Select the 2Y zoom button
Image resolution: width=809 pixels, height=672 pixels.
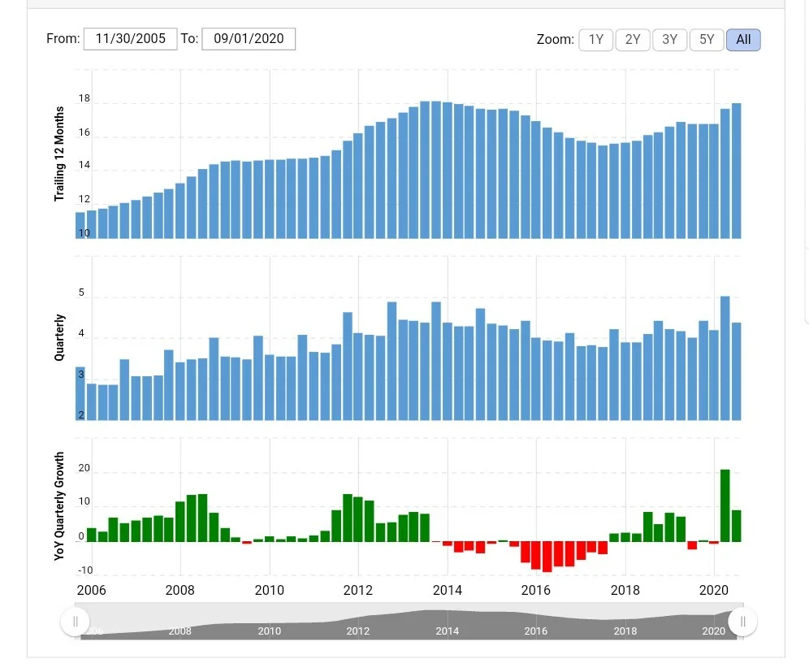click(x=633, y=40)
